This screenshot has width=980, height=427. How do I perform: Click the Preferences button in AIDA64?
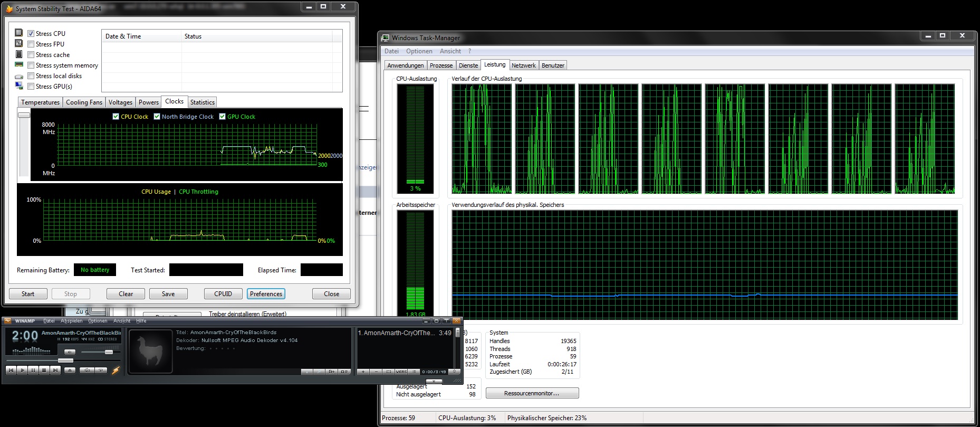[x=266, y=294]
